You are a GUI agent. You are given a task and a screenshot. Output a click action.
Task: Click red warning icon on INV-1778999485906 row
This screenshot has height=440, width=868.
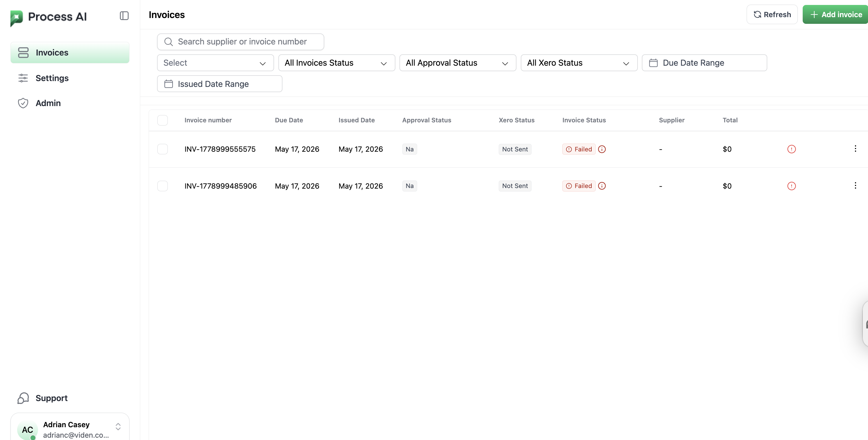coord(792,186)
